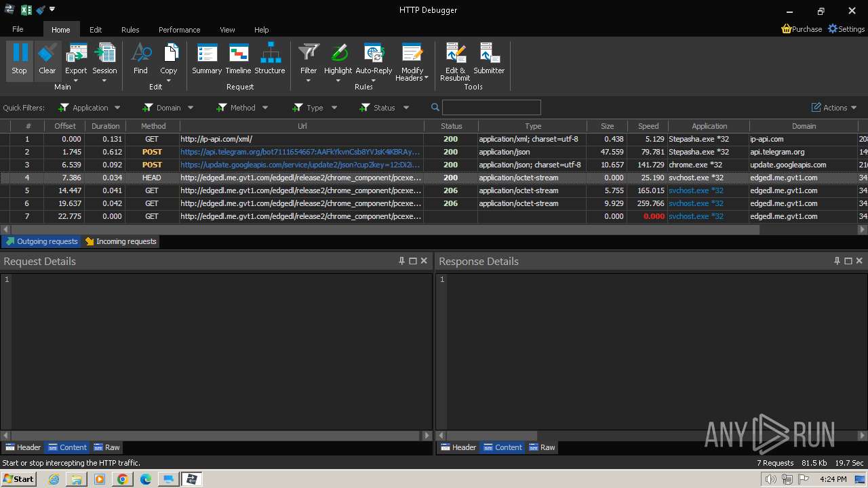This screenshot has width=868, height=488.
Task: Sort by the Status column header
Action: pyautogui.click(x=451, y=126)
